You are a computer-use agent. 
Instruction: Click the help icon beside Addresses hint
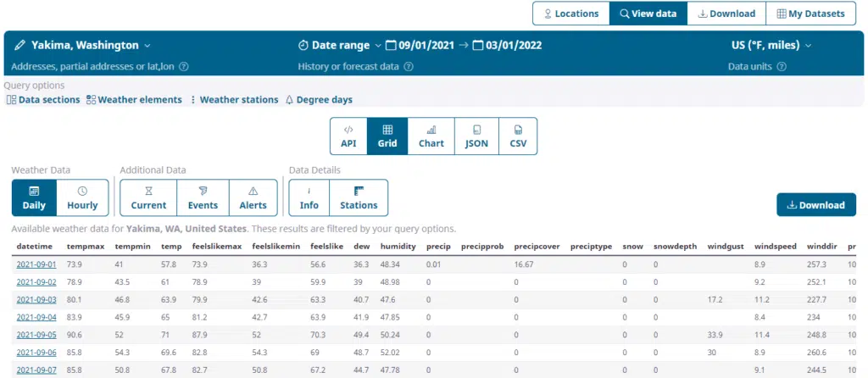[x=184, y=67]
